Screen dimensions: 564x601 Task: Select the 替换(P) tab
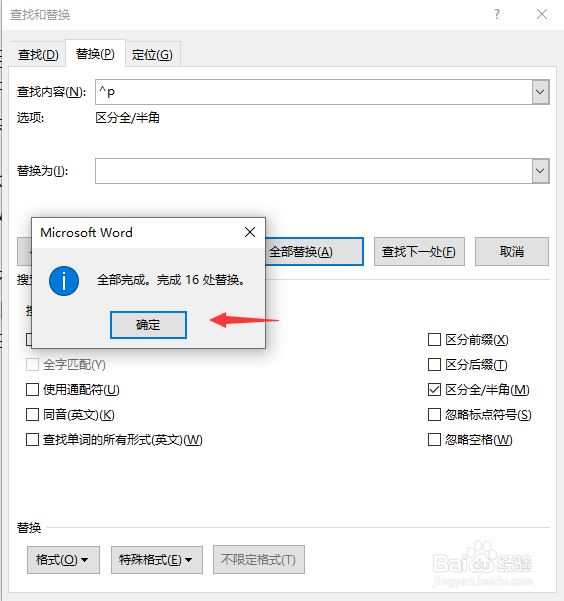(95, 54)
